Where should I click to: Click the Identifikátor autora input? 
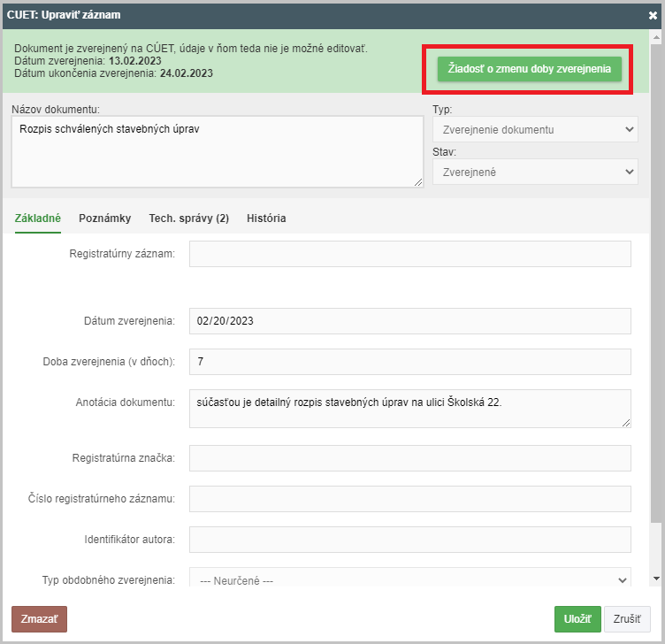pos(409,540)
